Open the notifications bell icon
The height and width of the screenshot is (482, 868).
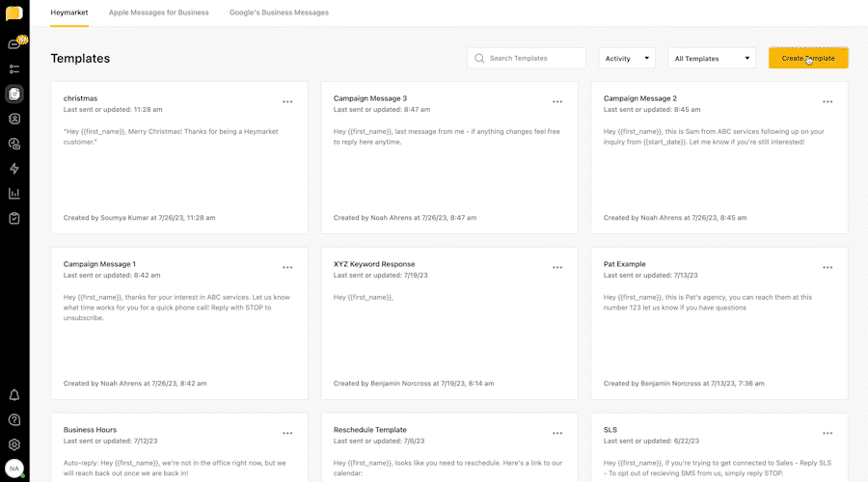(14, 395)
